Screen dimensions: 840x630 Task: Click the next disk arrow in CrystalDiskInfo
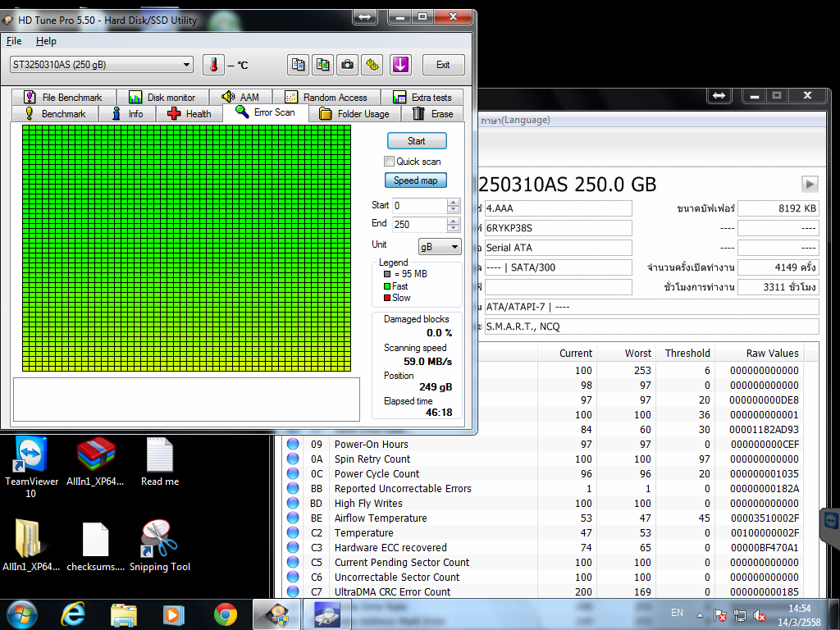tap(810, 184)
